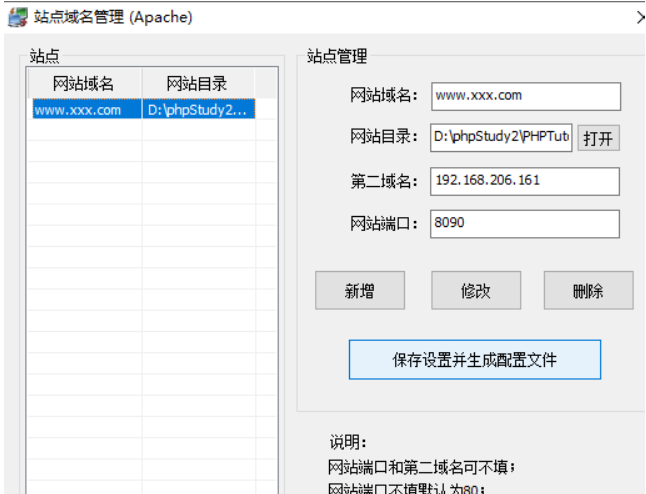Click the 网站端口和第二域名可不填 note
Viewport: 646px width, 494px height.
(422, 467)
